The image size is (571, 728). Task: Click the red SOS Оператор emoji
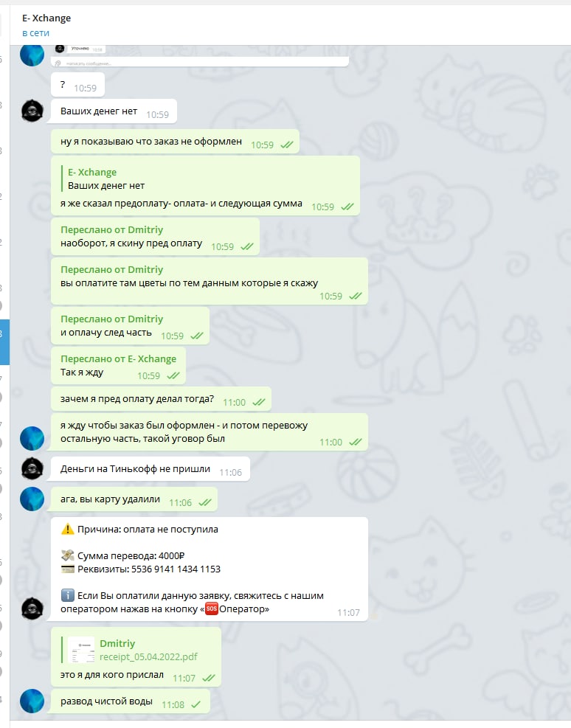pos(212,609)
